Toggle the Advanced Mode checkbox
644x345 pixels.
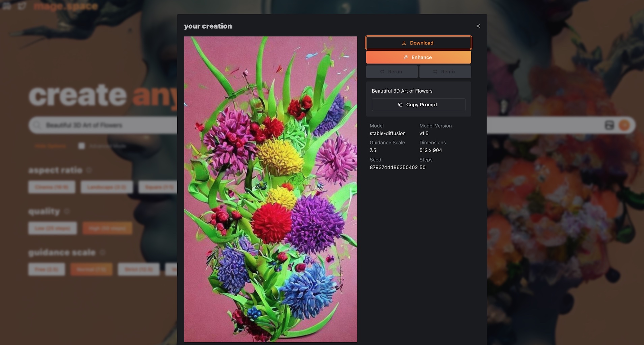pos(81,146)
